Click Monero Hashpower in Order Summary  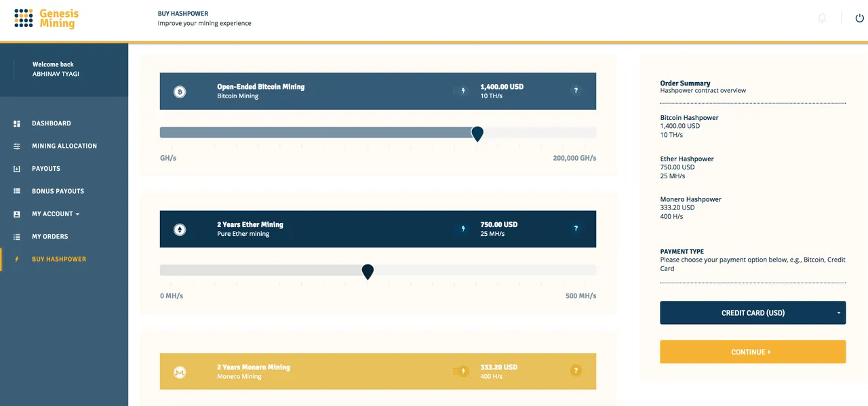691,200
